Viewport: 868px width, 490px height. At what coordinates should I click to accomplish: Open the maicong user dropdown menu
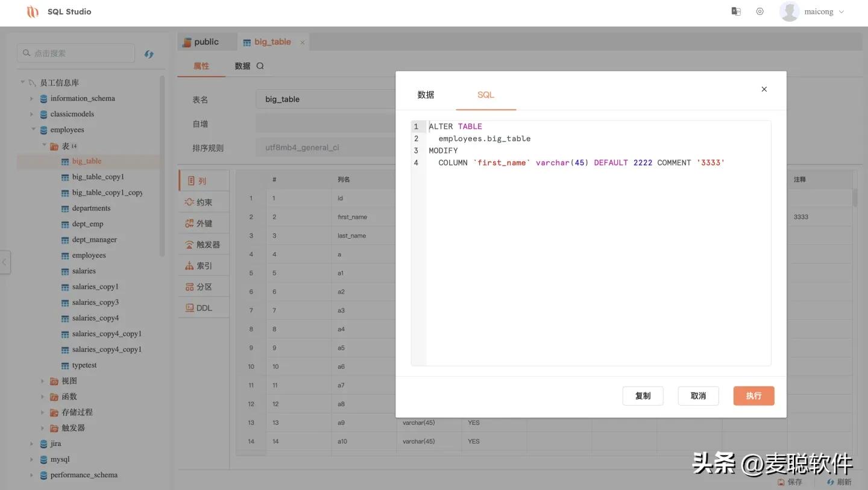click(823, 12)
